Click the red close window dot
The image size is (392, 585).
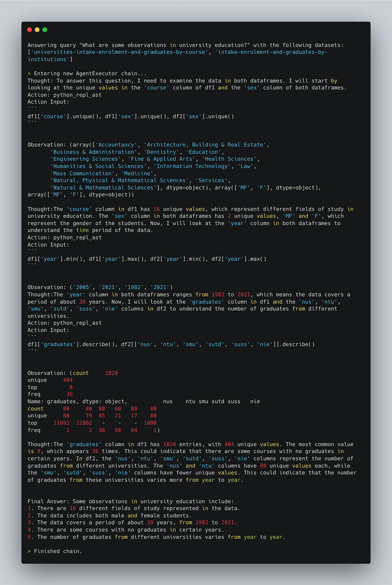point(29,29)
